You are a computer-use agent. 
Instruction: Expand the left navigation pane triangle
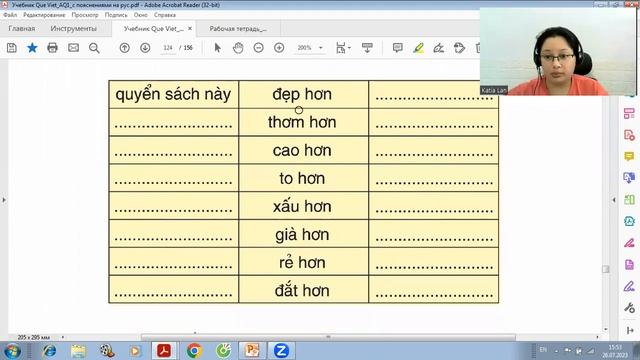(x=4, y=200)
